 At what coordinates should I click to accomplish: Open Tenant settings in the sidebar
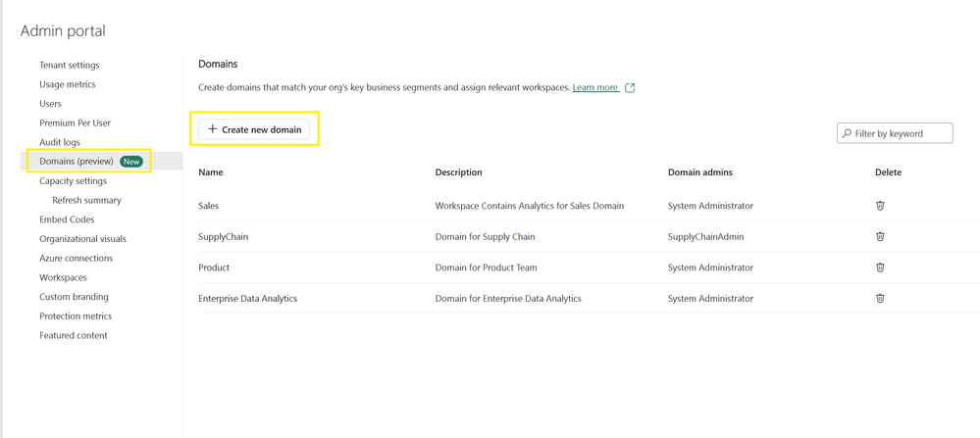pos(69,65)
